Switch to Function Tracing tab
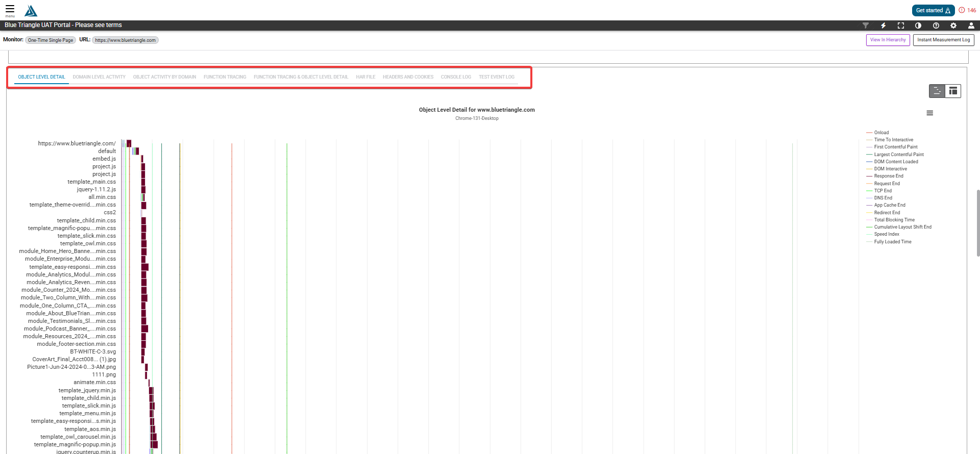Viewport: 980px width, 454px height. (225, 77)
